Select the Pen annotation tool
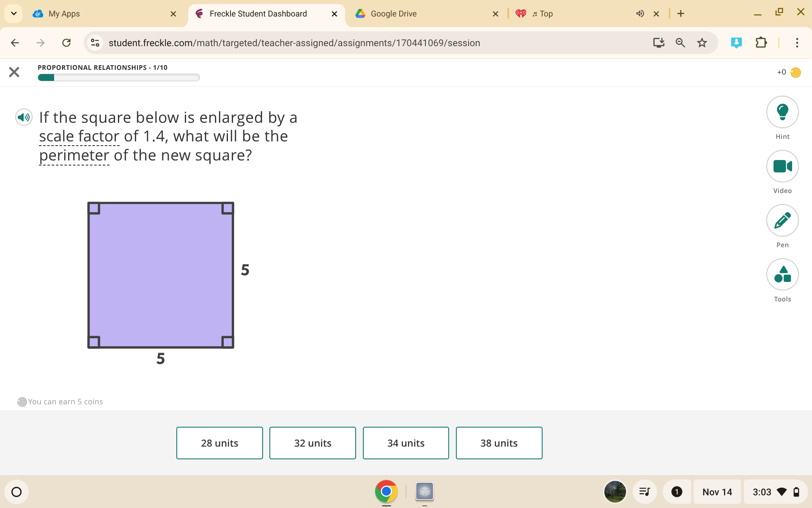The height and width of the screenshot is (508, 812). point(782,220)
